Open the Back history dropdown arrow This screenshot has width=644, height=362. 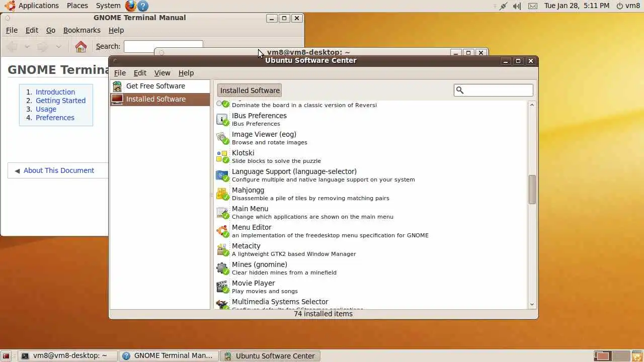pyautogui.click(x=27, y=47)
